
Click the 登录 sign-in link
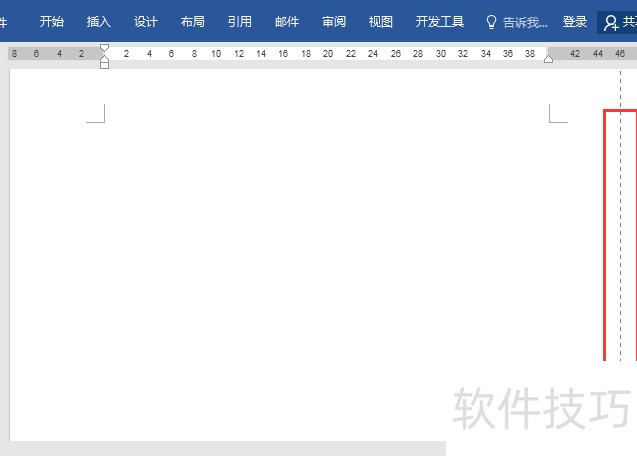[574, 22]
